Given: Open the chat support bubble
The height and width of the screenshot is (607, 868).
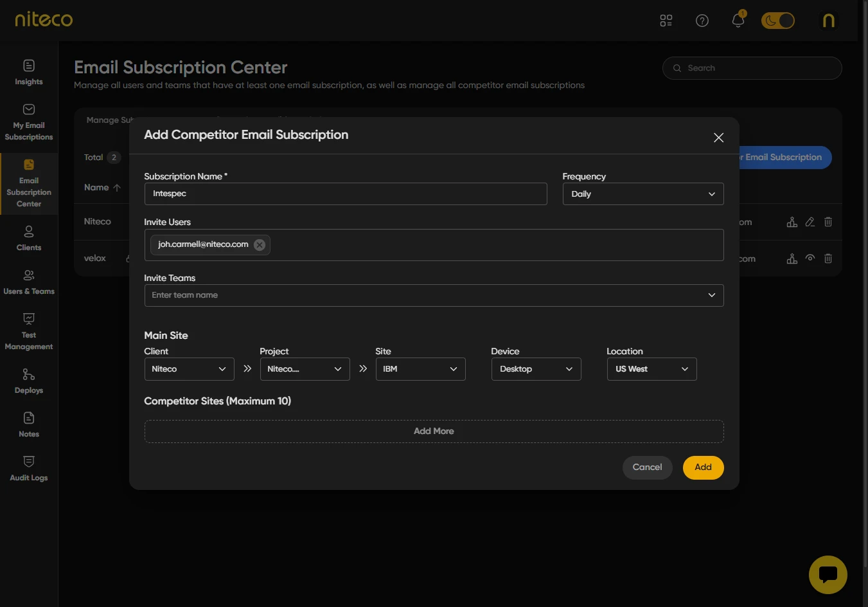Looking at the screenshot, I should (x=828, y=574).
